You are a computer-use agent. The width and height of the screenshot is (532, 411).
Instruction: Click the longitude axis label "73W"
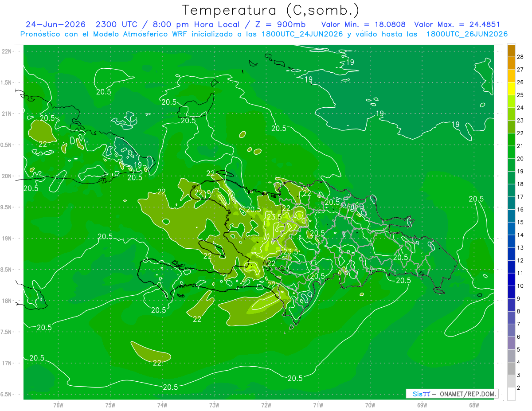(x=214, y=405)
